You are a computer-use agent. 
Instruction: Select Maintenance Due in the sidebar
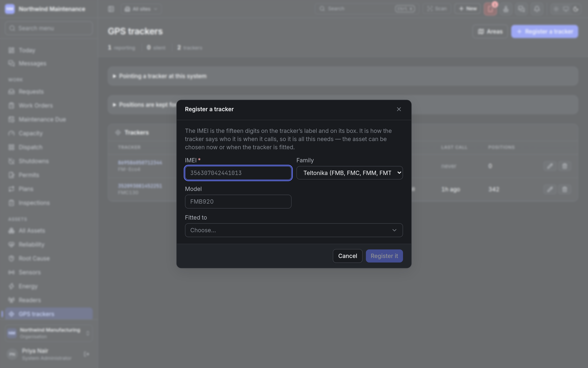[49, 120]
